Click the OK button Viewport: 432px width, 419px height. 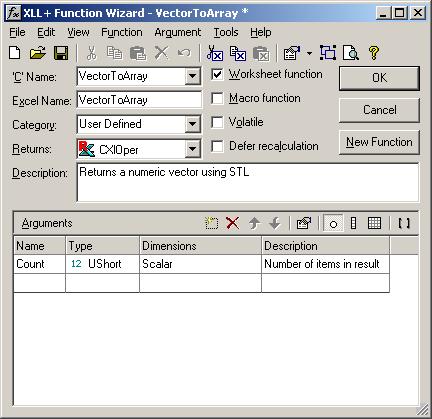coord(379,78)
